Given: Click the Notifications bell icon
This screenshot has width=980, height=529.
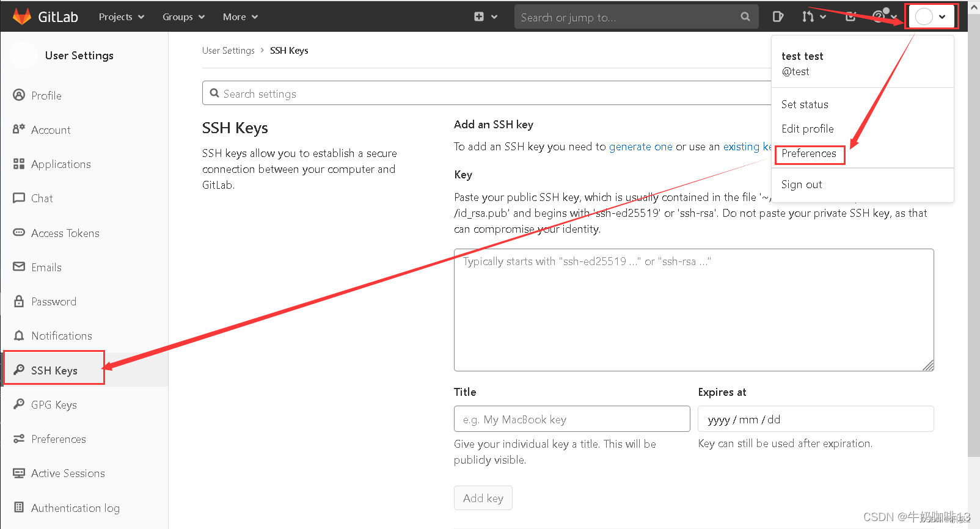Looking at the screenshot, I should [19, 335].
